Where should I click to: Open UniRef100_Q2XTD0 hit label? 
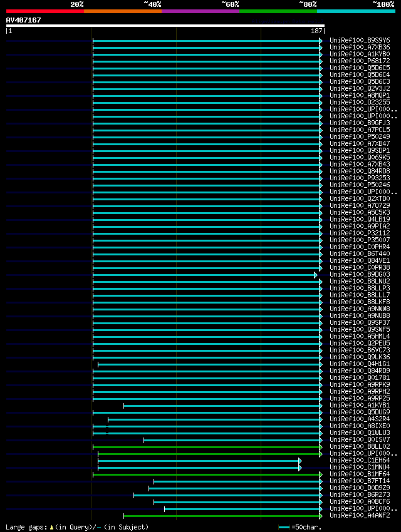pos(360,198)
